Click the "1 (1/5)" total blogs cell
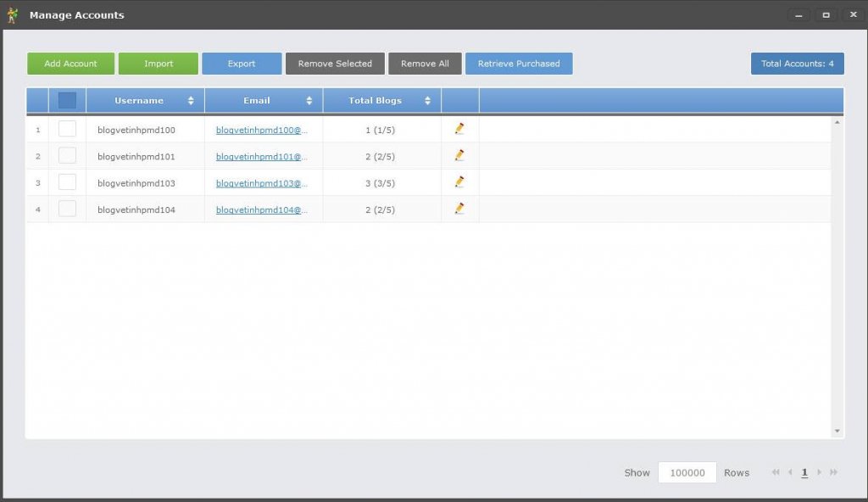 382,130
